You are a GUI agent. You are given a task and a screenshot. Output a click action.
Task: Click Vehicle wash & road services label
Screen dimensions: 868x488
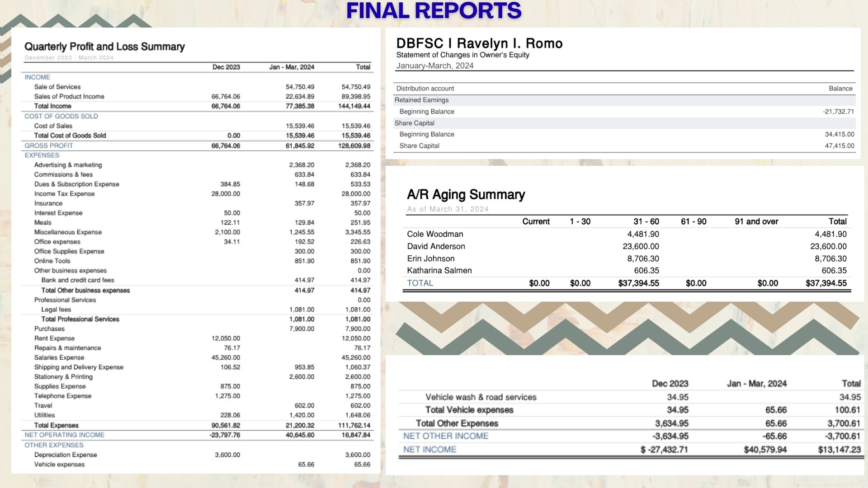(x=481, y=397)
